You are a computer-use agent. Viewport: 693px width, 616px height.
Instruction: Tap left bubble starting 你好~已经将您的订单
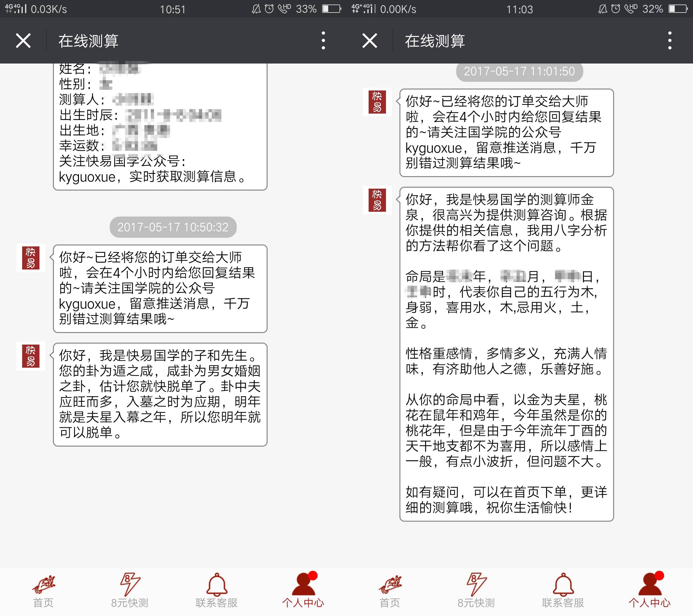pyautogui.click(x=160, y=288)
